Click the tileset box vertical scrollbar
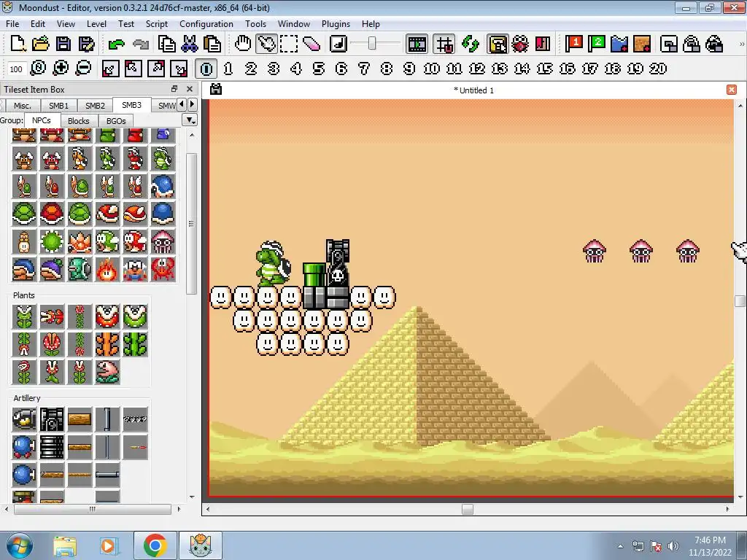The width and height of the screenshot is (747, 560). coord(191,223)
